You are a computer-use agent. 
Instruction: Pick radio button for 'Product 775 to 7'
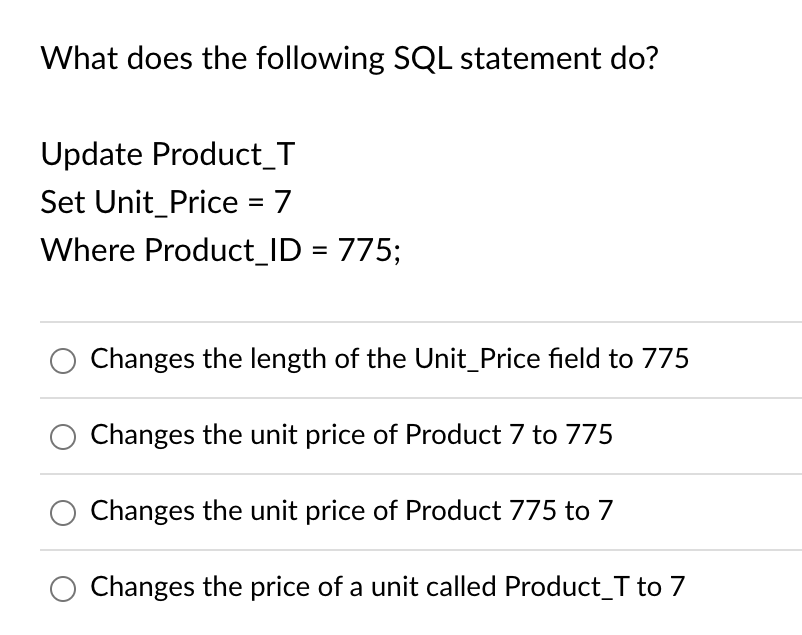pyautogui.click(x=63, y=513)
